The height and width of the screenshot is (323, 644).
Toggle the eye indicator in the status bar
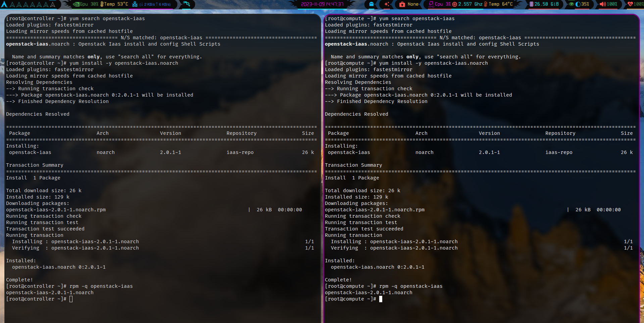coord(572,4)
